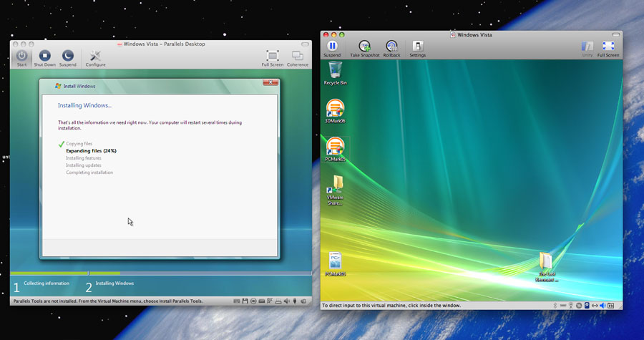The height and width of the screenshot is (340, 644).
Task: Enter Full Screen in VMware window
Action: pyautogui.click(x=608, y=47)
